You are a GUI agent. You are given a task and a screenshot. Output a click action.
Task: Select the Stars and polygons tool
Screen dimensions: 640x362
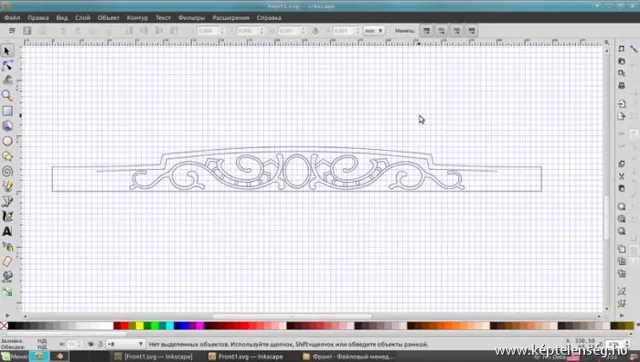[7, 156]
